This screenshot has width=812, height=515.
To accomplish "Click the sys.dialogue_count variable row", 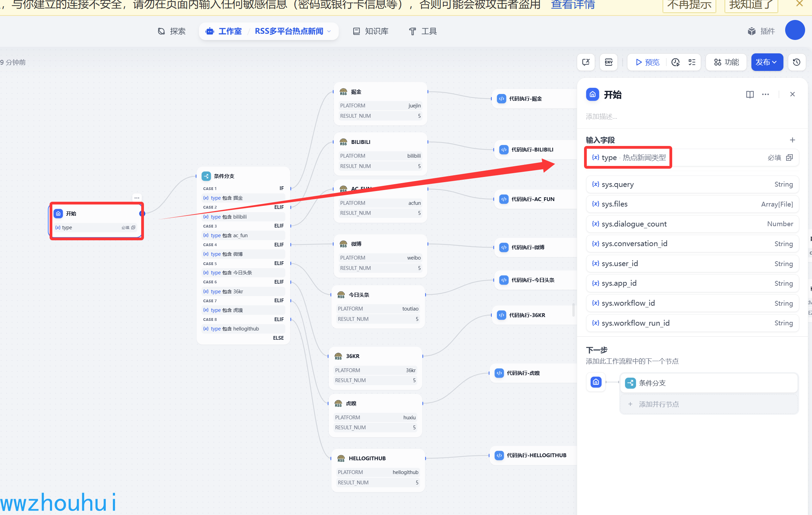I will [x=692, y=224].
